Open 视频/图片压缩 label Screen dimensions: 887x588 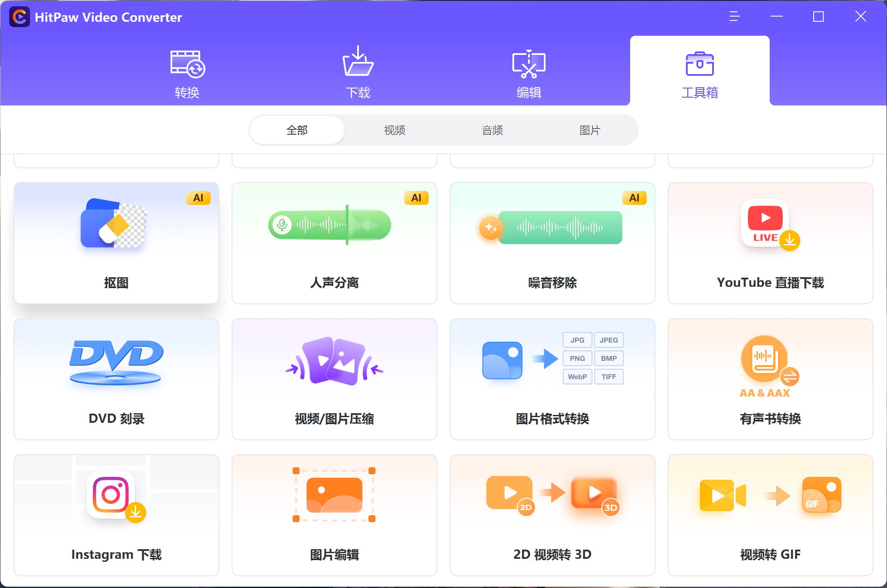tap(334, 419)
